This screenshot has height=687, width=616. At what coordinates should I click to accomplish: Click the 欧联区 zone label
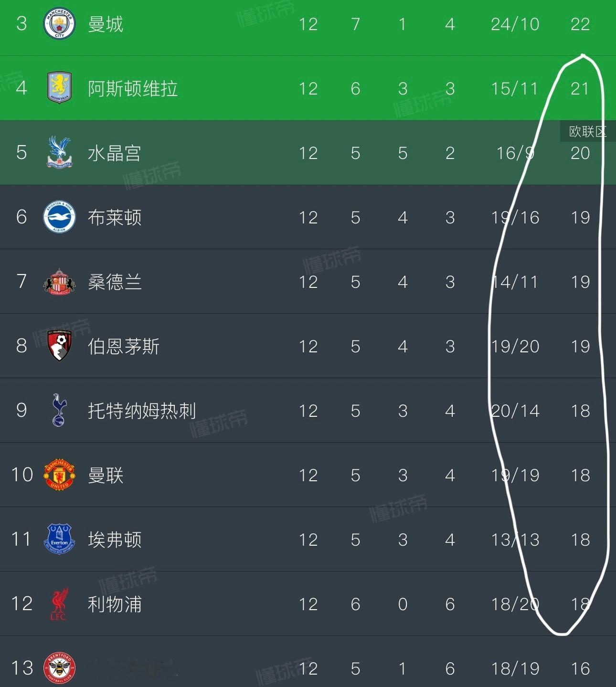[x=587, y=132]
